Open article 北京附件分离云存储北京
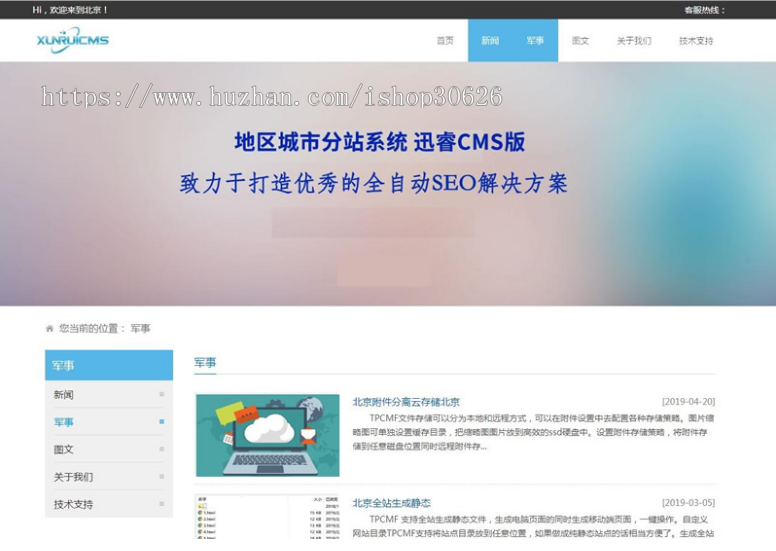 (406, 401)
